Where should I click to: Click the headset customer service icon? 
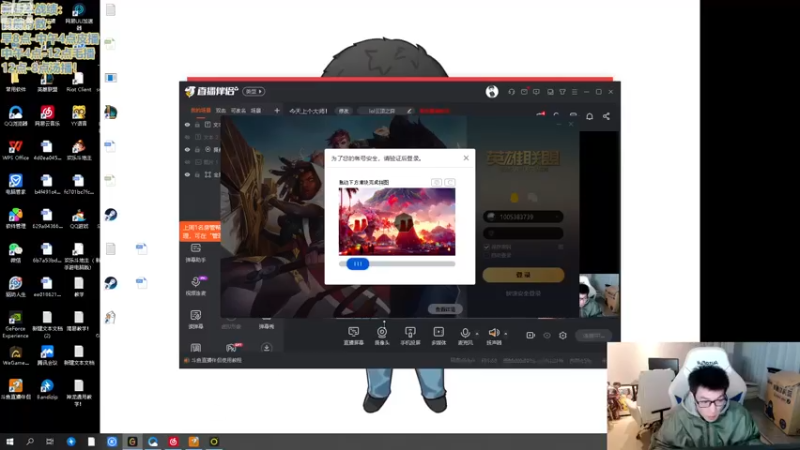511,92
